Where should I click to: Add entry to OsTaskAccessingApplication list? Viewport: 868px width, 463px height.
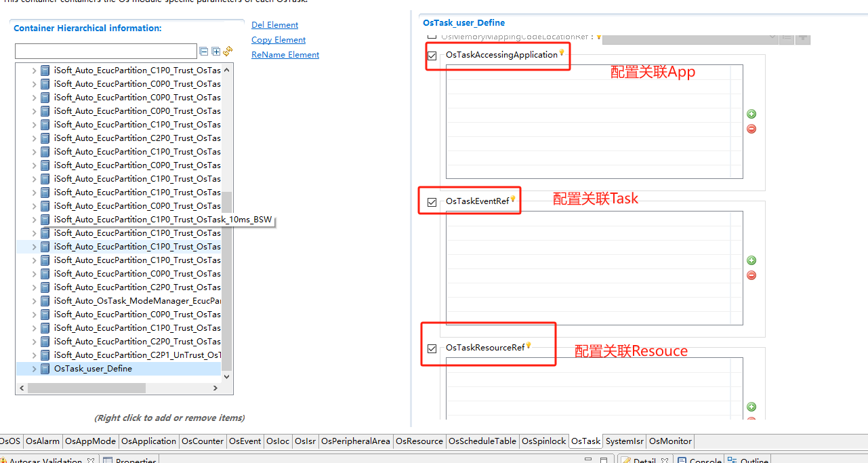[751, 115]
